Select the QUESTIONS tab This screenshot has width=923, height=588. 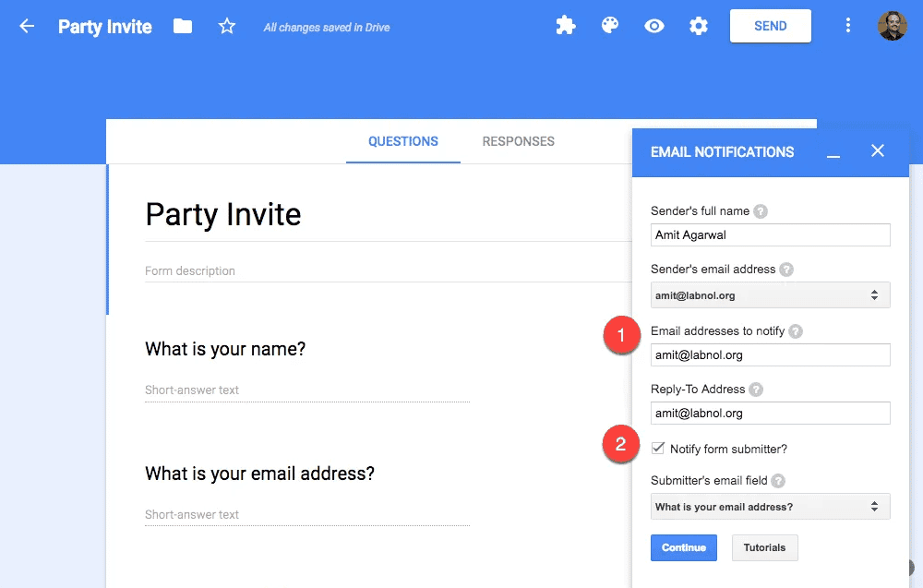[x=403, y=141]
